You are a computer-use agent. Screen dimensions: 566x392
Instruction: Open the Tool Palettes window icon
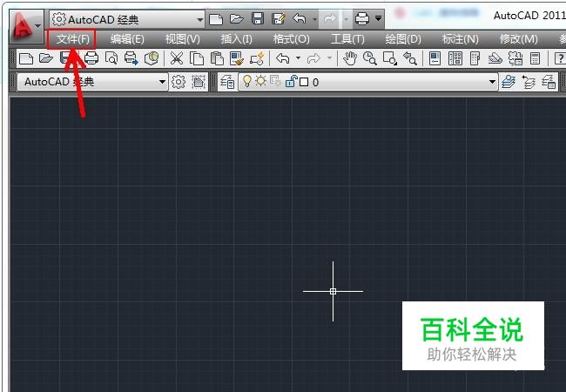pyautogui.click(x=475, y=58)
